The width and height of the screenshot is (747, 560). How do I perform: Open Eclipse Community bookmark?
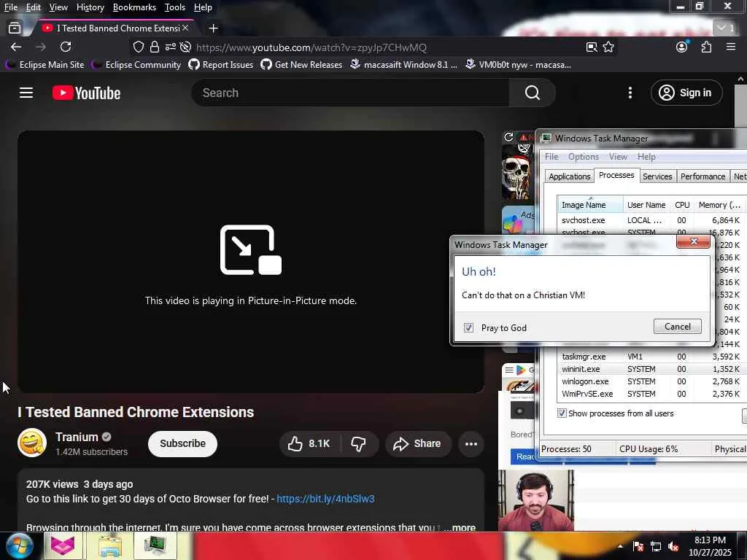click(136, 64)
